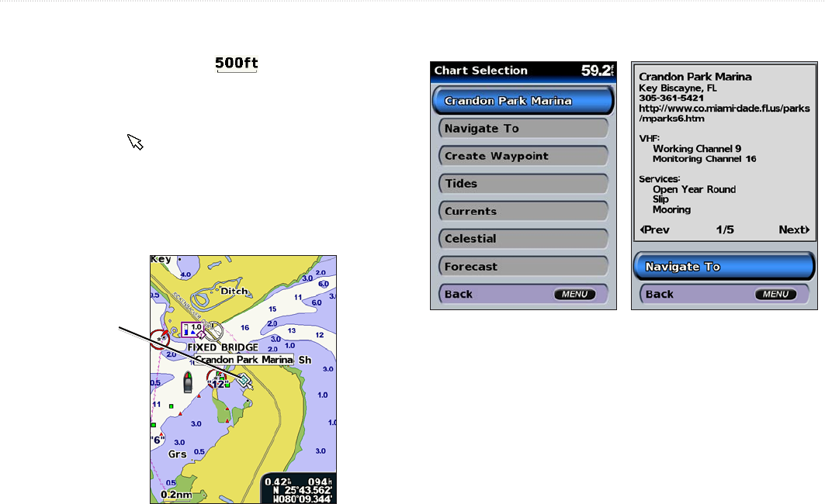Click the Ditch label on the map
The image size is (825, 504).
tap(234, 291)
